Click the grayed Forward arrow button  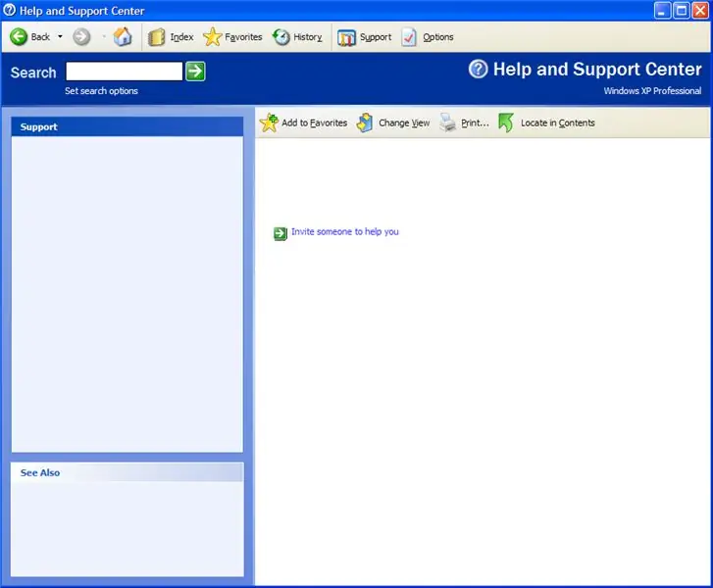(81, 37)
